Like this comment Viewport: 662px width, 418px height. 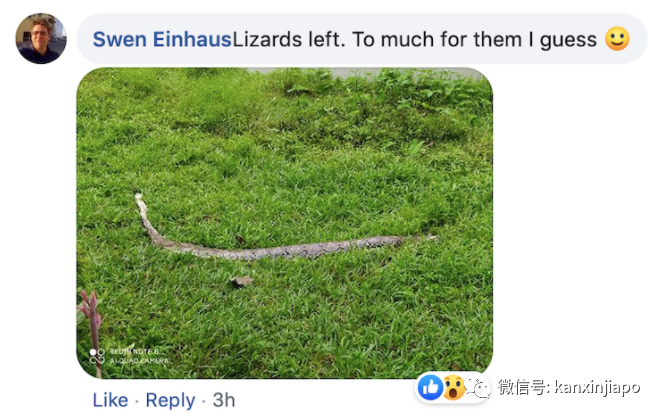pos(110,400)
